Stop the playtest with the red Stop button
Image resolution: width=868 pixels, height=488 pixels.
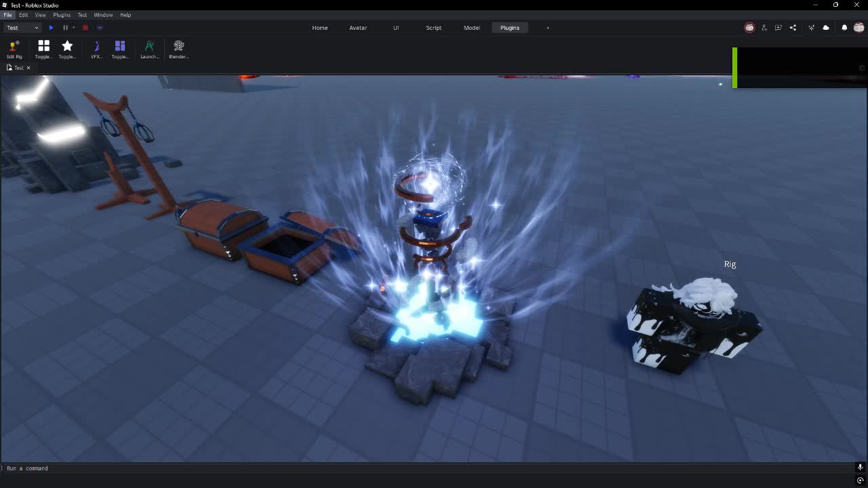click(x=85, y=28)
